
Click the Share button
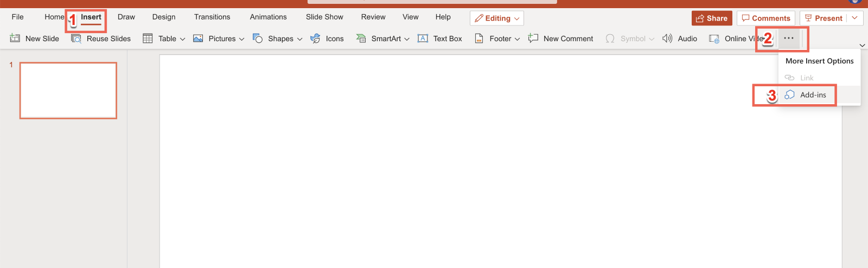712,18
